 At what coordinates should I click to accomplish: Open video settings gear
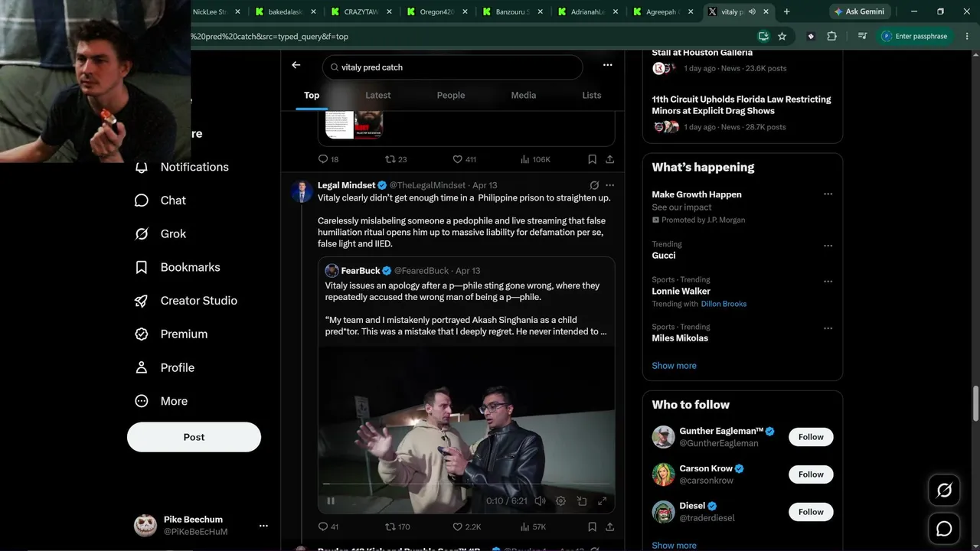click(x=560, y=501)
